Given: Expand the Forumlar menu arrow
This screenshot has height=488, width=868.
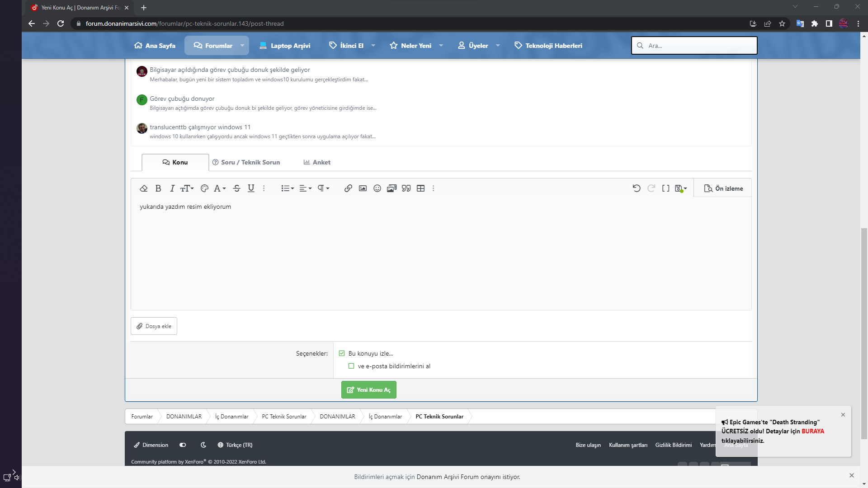Looking at the screenshot, I should (242, 46).
